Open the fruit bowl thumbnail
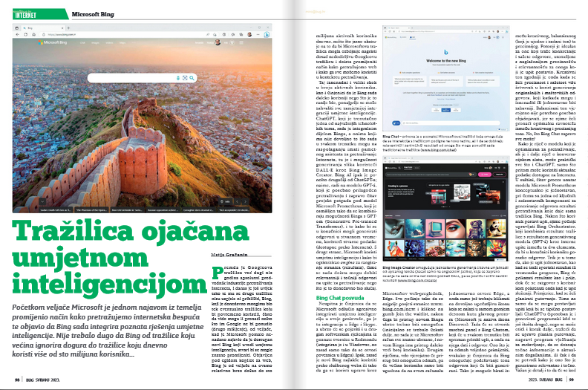 497,248
